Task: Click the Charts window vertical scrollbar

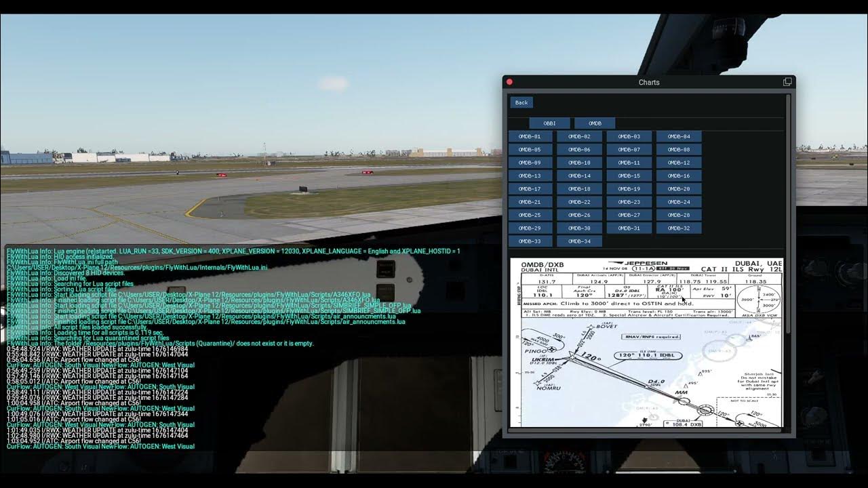Action: [x=788, y=213]
